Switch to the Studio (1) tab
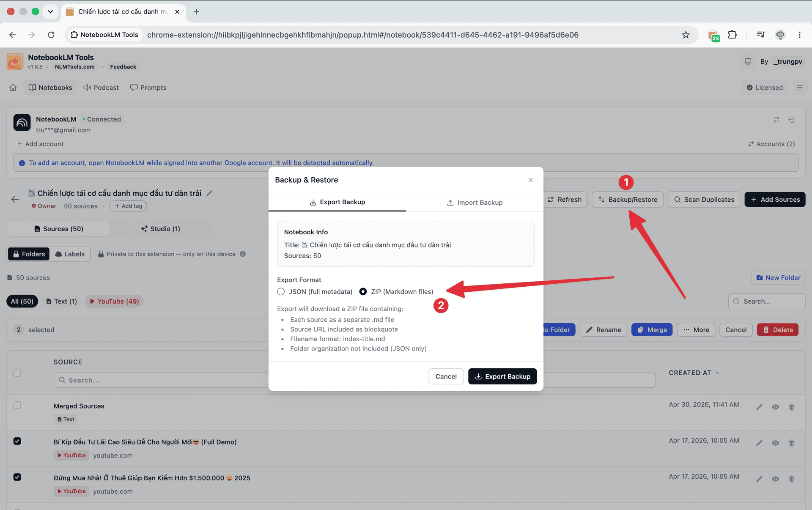This screenshot has height=510, width=812. click(160, 229)
